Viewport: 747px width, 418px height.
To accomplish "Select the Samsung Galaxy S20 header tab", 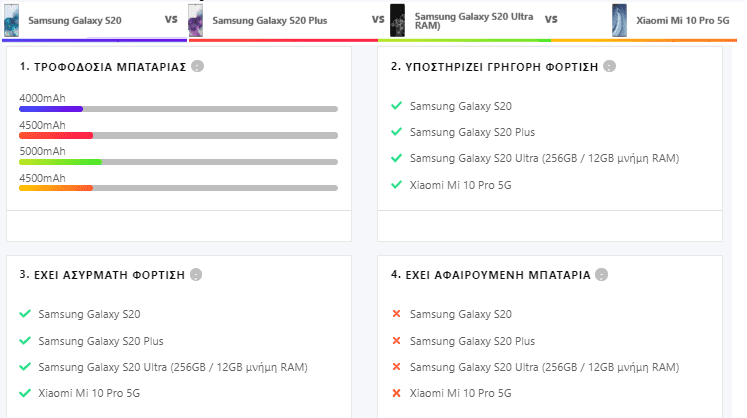I will [x=75, y=20].
